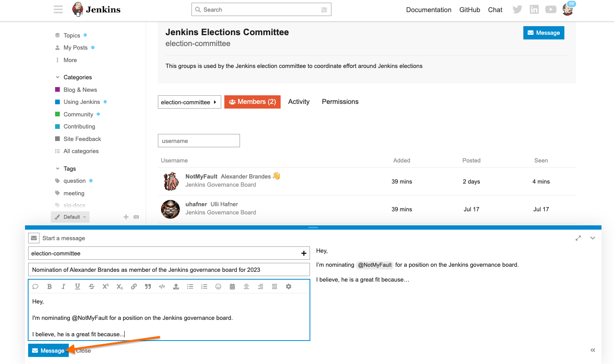The width and height of the screenshot is (614, 364).
Task: Toggle the composer to fullscreen mode
Action: [x=578, y=238]
